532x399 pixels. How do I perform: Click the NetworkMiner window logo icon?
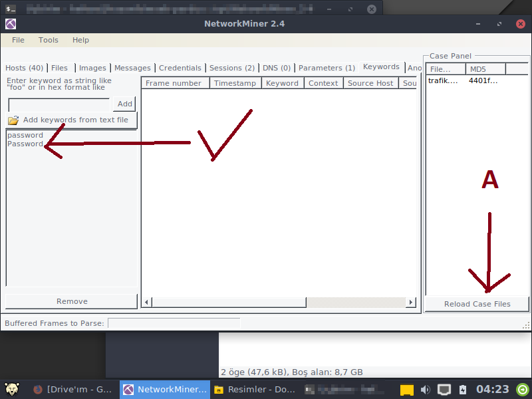click(11, 24)
